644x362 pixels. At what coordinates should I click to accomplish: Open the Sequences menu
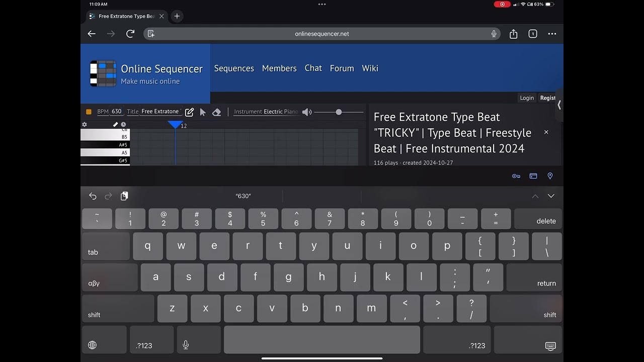coord(234,68)
